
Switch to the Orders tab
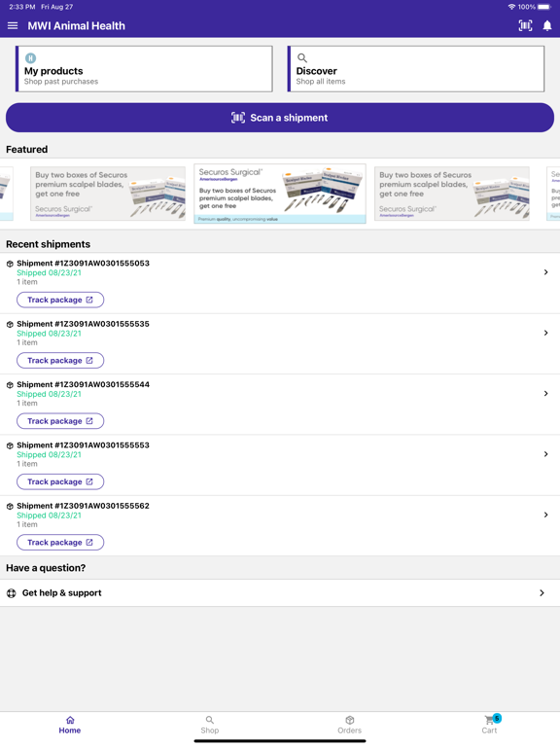click(350, 725)
